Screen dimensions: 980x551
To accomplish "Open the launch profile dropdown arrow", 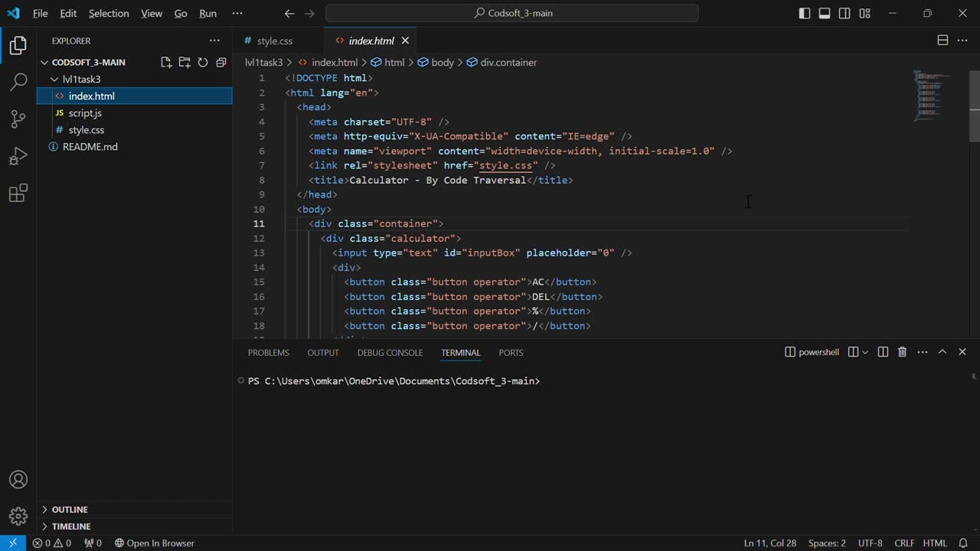I will 865,352.
